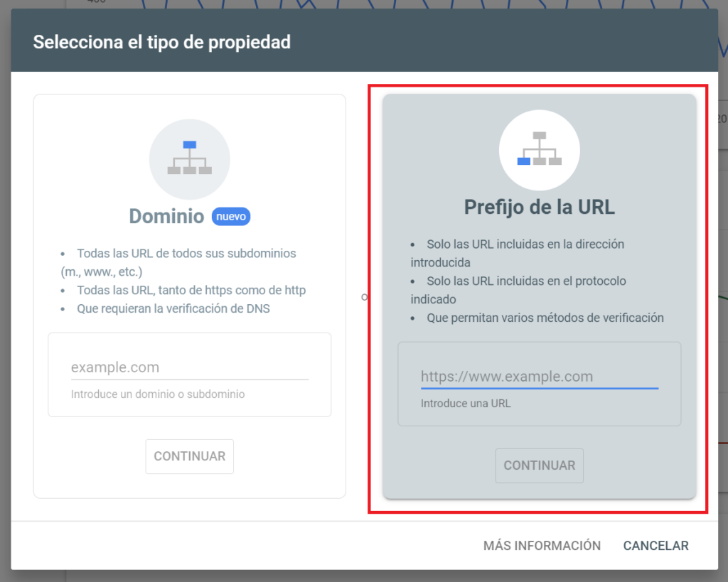Select the Dominio heading

(x=166, y=216)
